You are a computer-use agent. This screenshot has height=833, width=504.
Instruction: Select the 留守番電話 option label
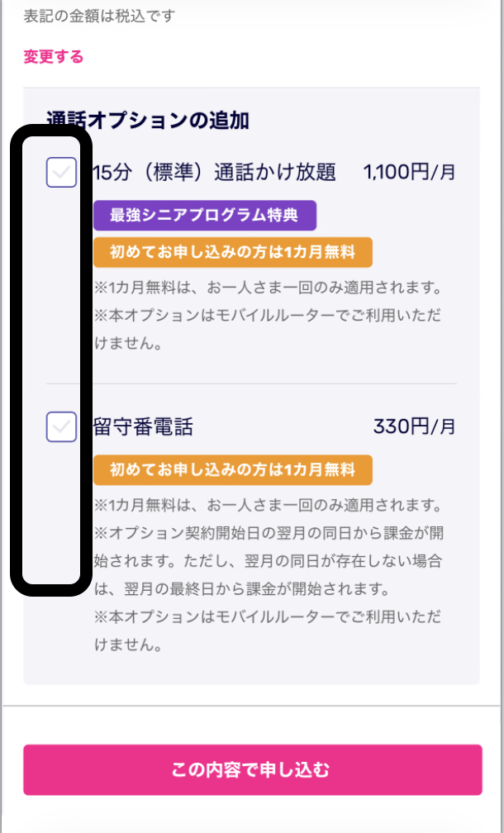click(x=143, y=427)
